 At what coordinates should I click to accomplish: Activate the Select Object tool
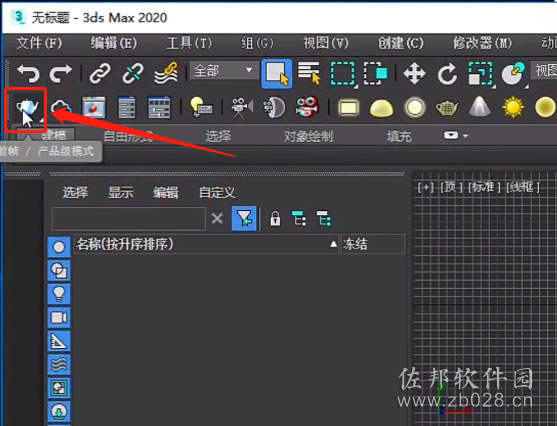point(277,74)
